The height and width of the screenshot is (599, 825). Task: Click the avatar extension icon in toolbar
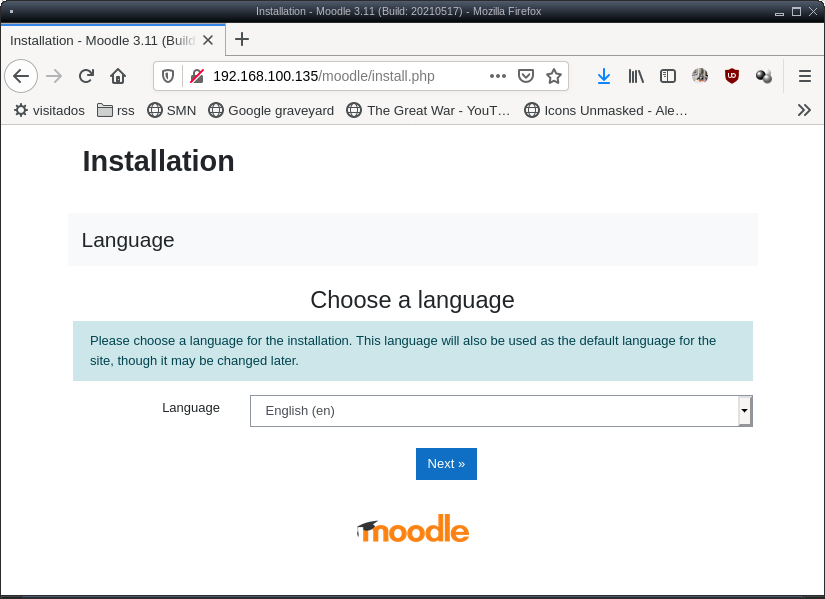(x=700, y=76)
